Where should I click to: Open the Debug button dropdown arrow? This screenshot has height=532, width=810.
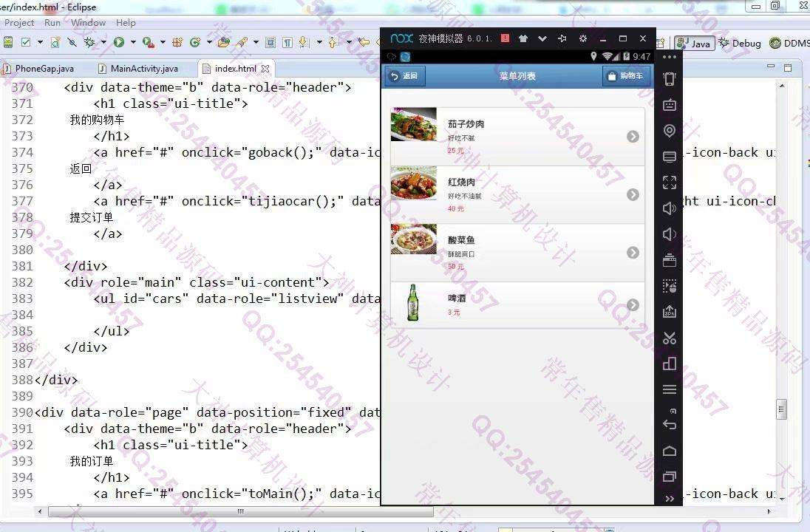point(103,42)
